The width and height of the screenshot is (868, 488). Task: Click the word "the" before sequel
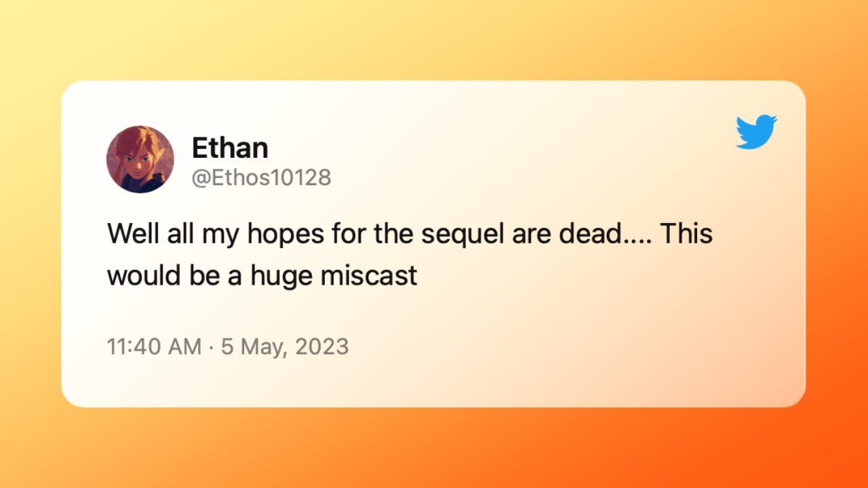pyautogui.click(x=392, y=235)
